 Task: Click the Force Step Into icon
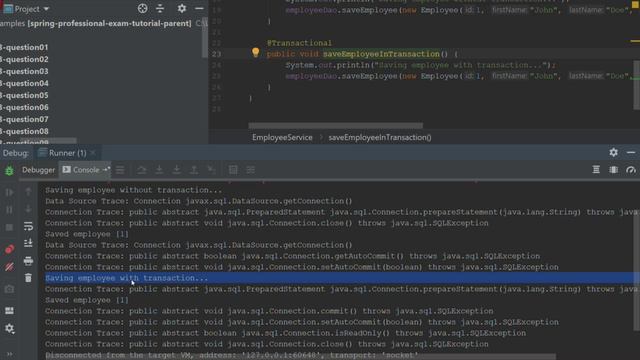tap(176, 170)
